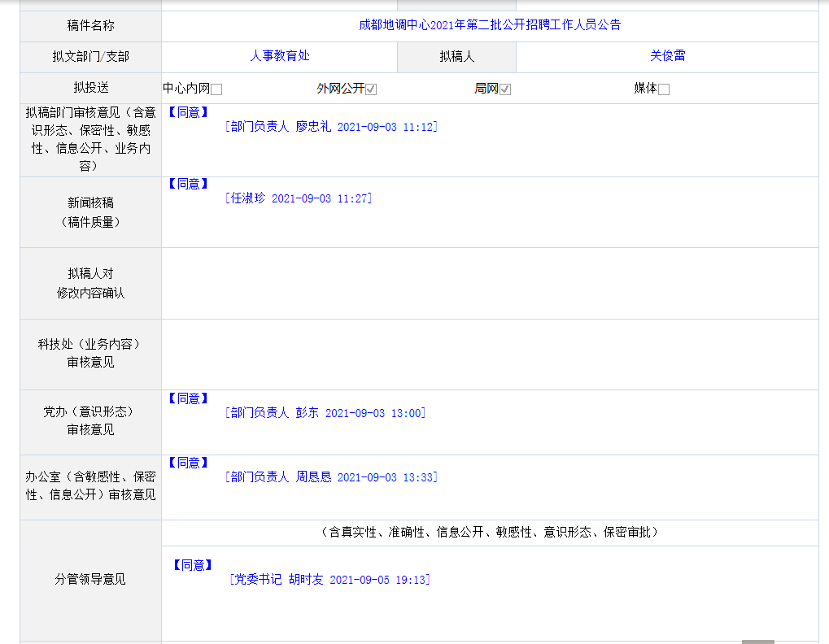This screenshot has width=829, height=644.
Task: Click 任淑珍's news review signature
Action: [299, 198]
